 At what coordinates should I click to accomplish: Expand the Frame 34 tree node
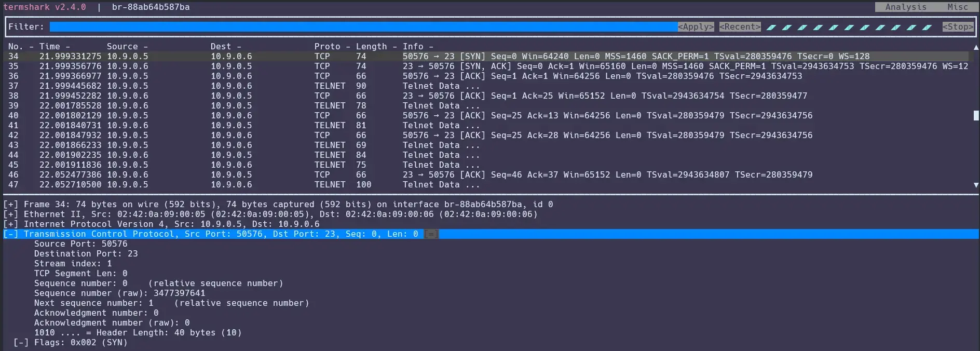coord(10,204)
